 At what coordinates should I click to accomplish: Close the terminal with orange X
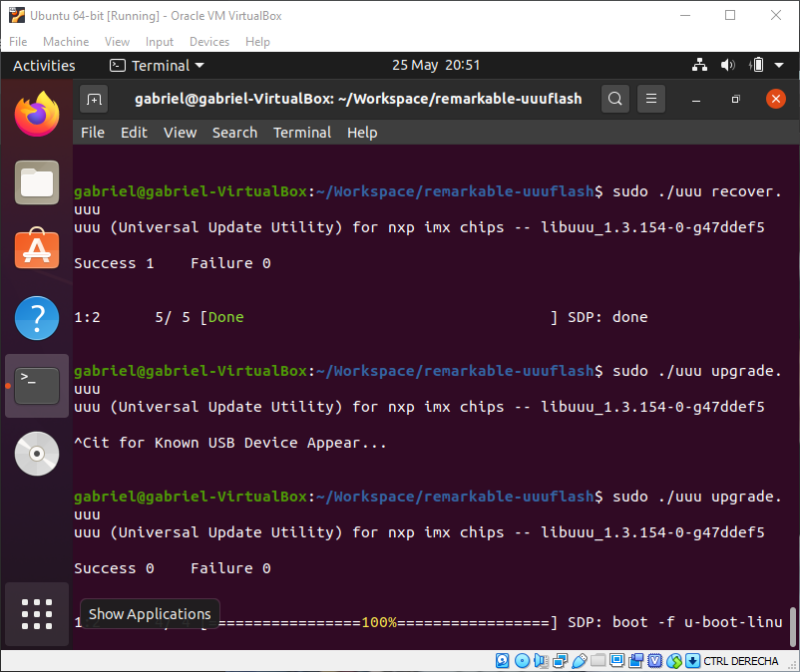[x=775, y=99]
